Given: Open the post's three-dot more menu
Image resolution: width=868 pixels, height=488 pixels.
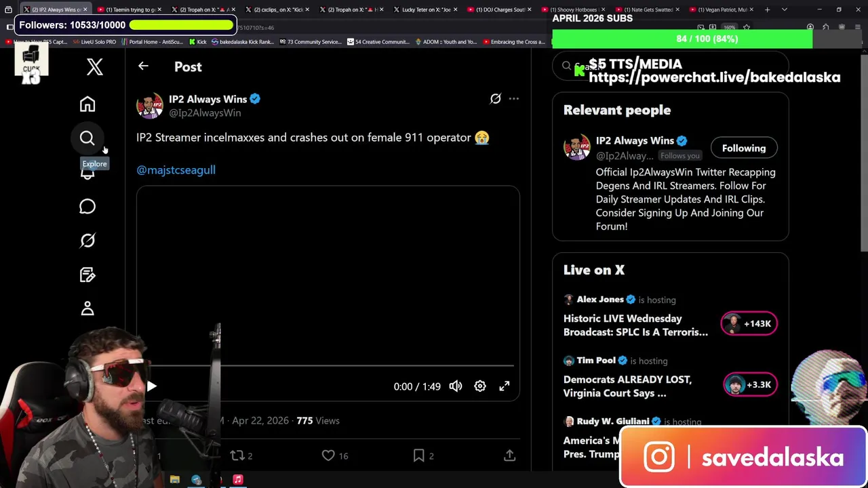Looking at the screenshot, I should coord(514,99).
